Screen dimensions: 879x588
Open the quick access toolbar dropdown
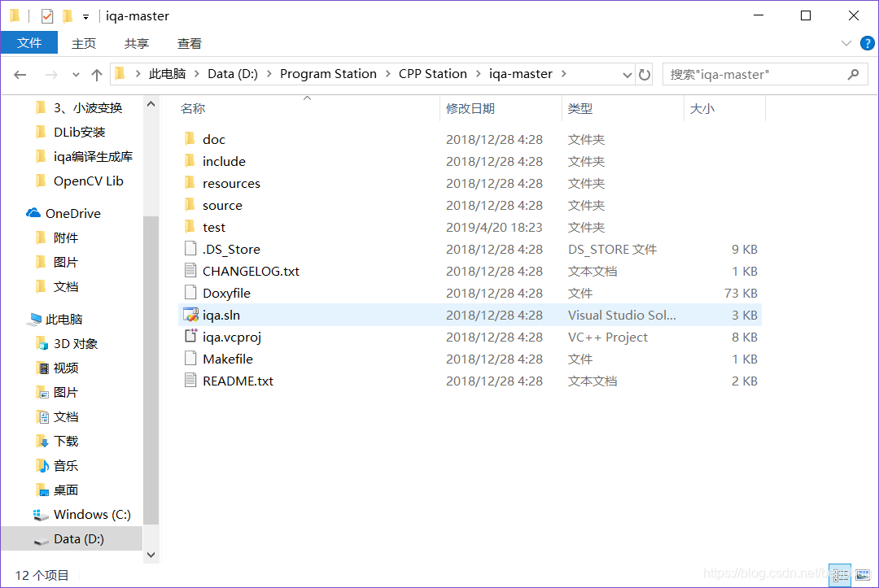85,17
